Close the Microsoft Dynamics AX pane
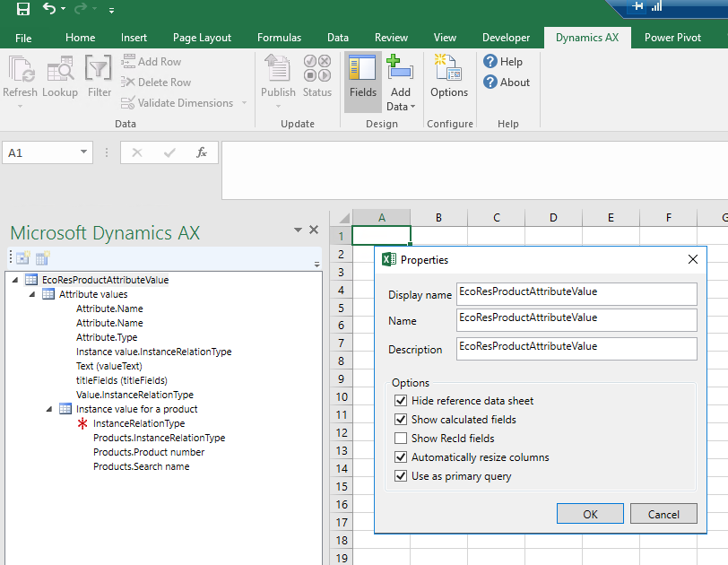Screen dimensions: 728x565 click(x=314, y=230)
